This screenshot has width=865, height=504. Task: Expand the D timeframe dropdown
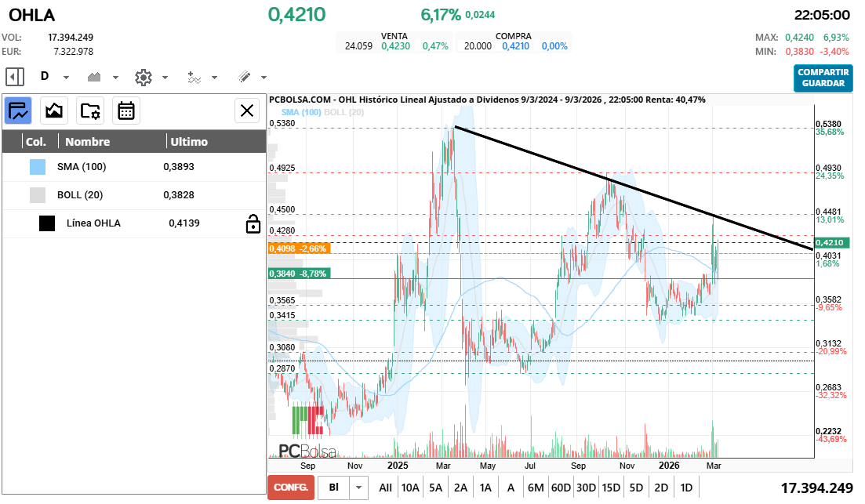point(66,78)
